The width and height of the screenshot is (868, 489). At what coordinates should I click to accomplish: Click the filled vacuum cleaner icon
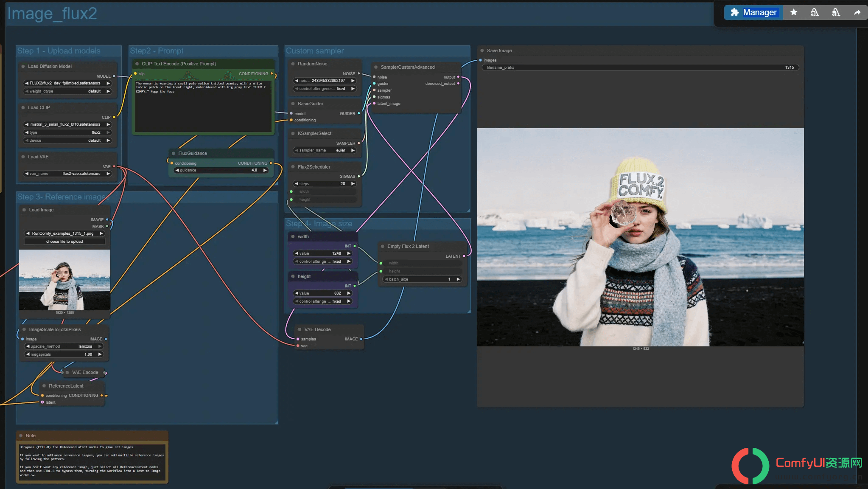[x=836, y=12]
